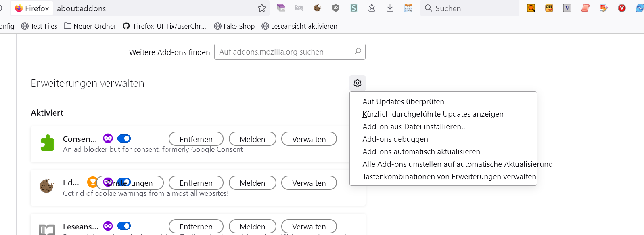Click Entfernen for Consen... extension
Image resolution: width=644 pixels, height=235 pixels.
pos(196,139)
